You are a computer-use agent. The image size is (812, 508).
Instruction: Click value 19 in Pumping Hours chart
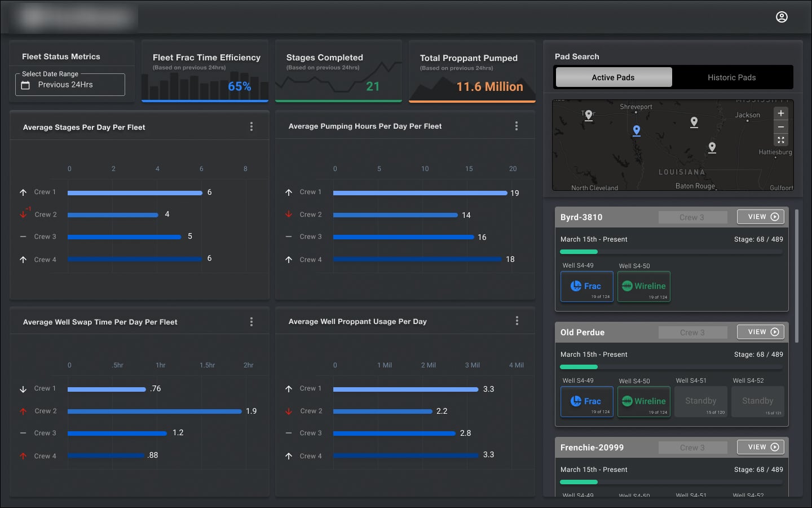[515, 193]
